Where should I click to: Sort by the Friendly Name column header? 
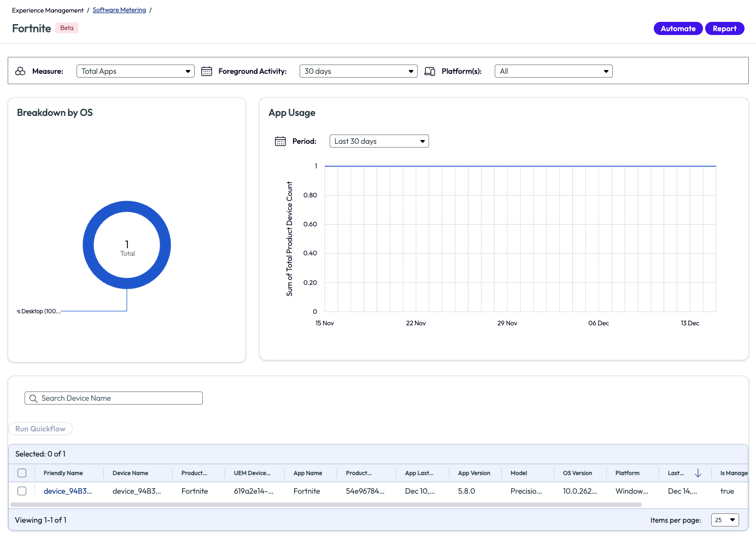click(x=63, y=473)
